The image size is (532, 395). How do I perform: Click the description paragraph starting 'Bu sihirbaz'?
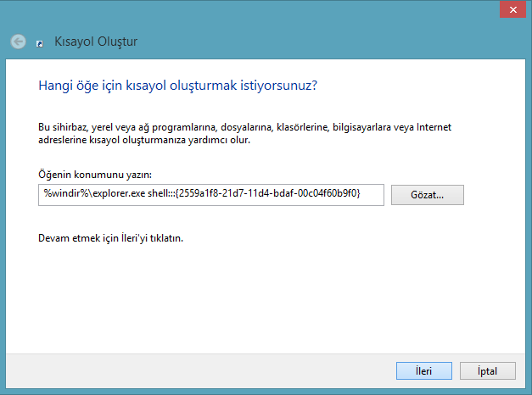coord(244,133)
